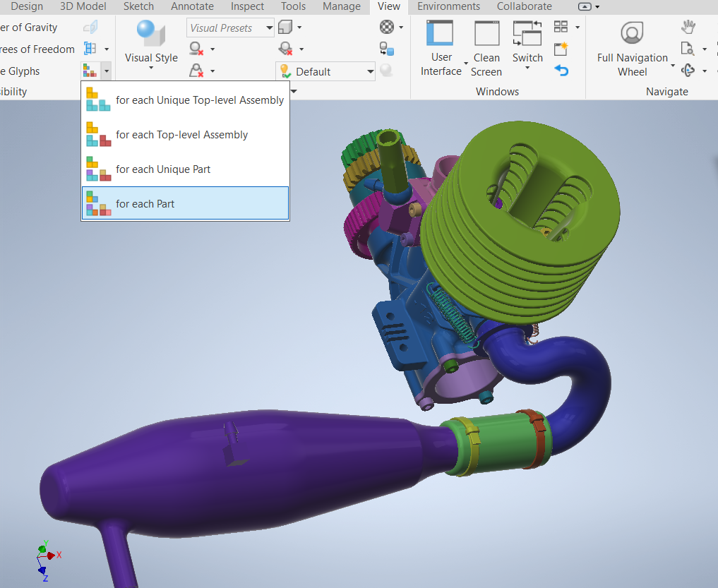Switch to the Annotate ribbon tab

click(191, 6)
